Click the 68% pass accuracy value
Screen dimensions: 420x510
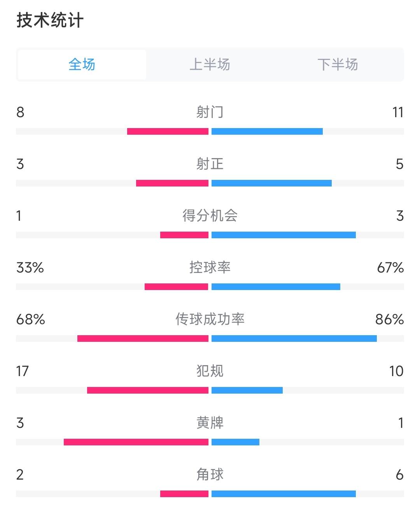31,320
